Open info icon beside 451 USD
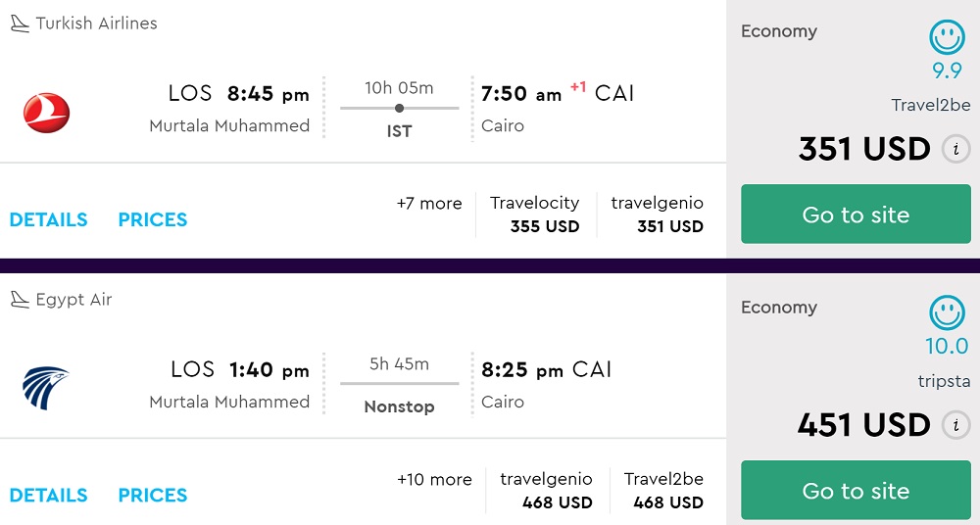Viewport: 980px width, 525px height. 955,425
